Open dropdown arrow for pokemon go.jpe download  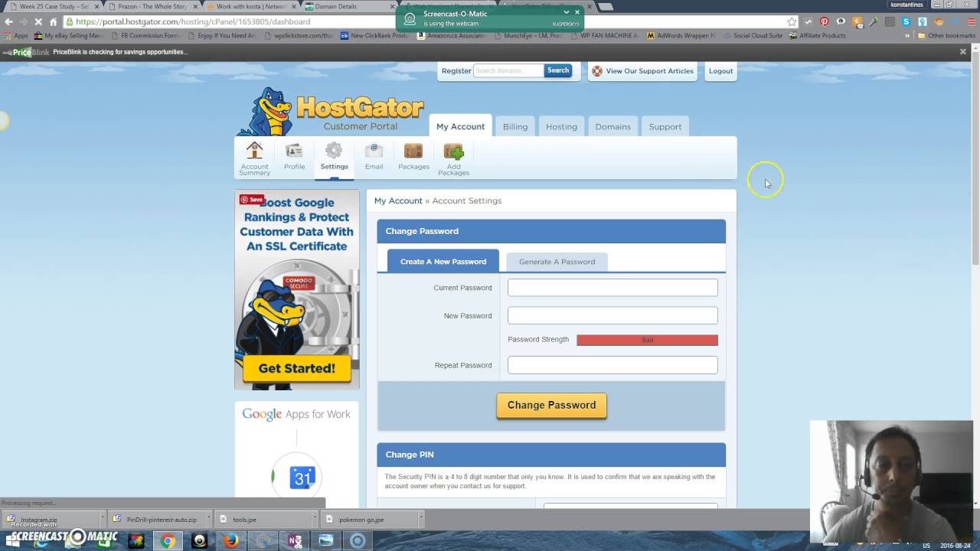coord(420,520)
